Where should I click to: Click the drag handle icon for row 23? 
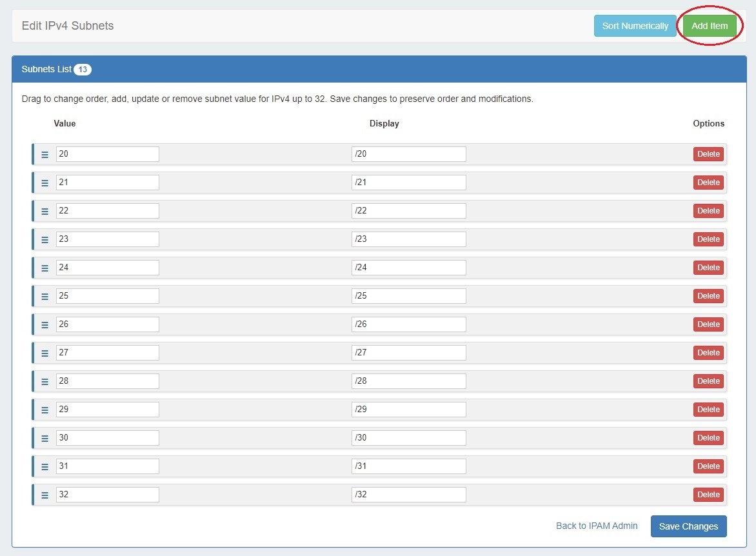click(45, 240)
